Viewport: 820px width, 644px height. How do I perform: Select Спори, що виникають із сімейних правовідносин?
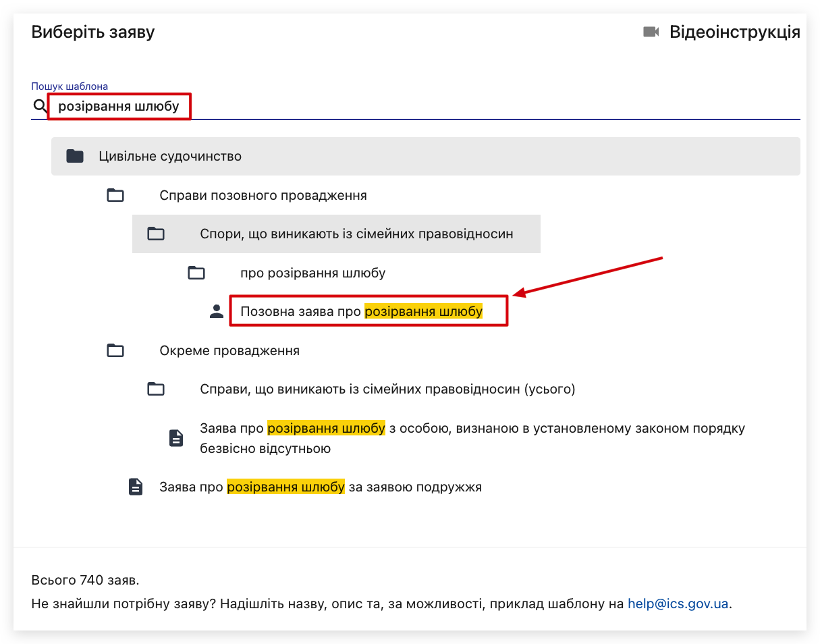(x=356, y=234)
